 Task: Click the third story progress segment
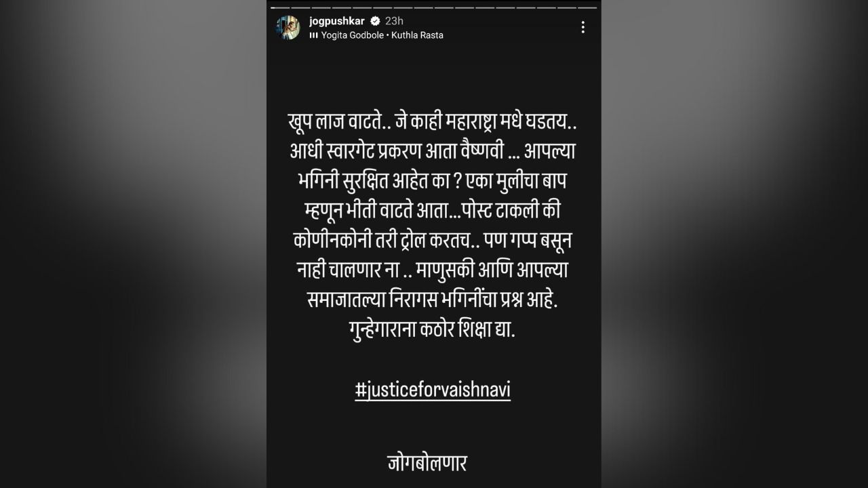pyautogui.click(x=321, y=7)
